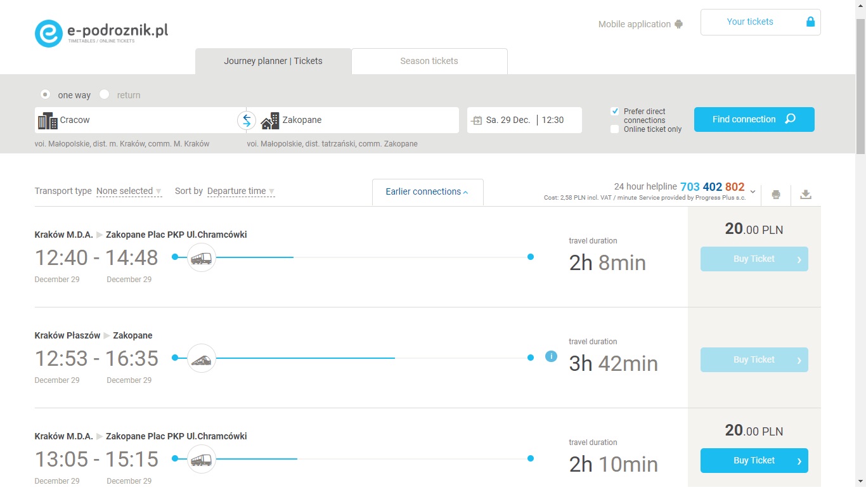Select the return radio button
Viewport: 866px width, 504px height.
(105, 94)
